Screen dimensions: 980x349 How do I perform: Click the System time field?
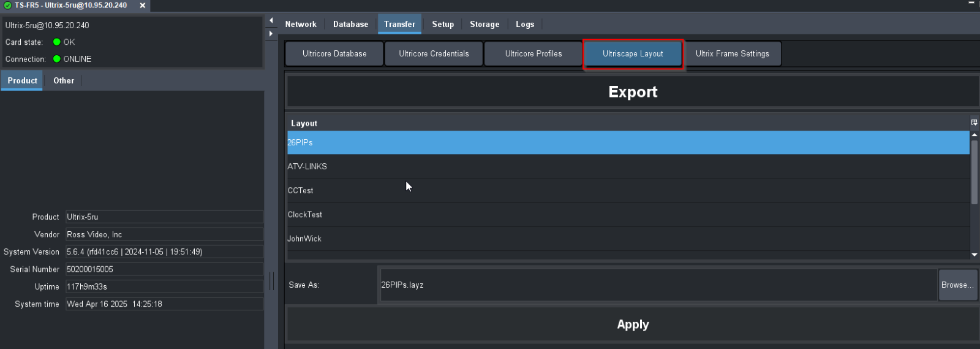[164, 304]
